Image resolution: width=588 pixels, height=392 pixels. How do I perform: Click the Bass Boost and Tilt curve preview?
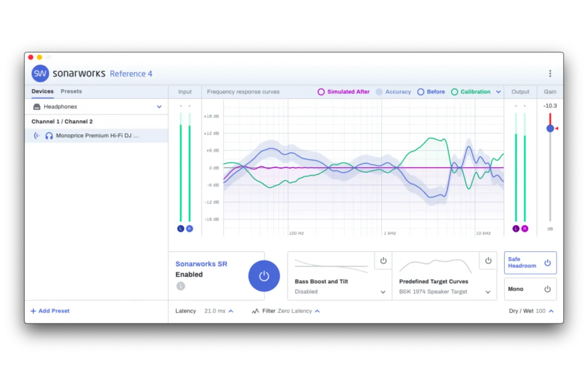(x=331, y=267)
